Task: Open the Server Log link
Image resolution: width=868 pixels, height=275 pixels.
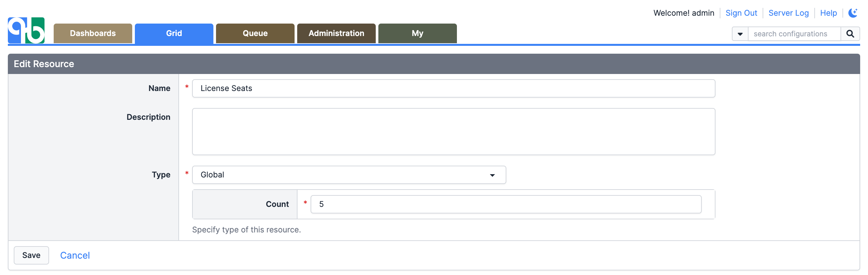Action: (788, 13)
